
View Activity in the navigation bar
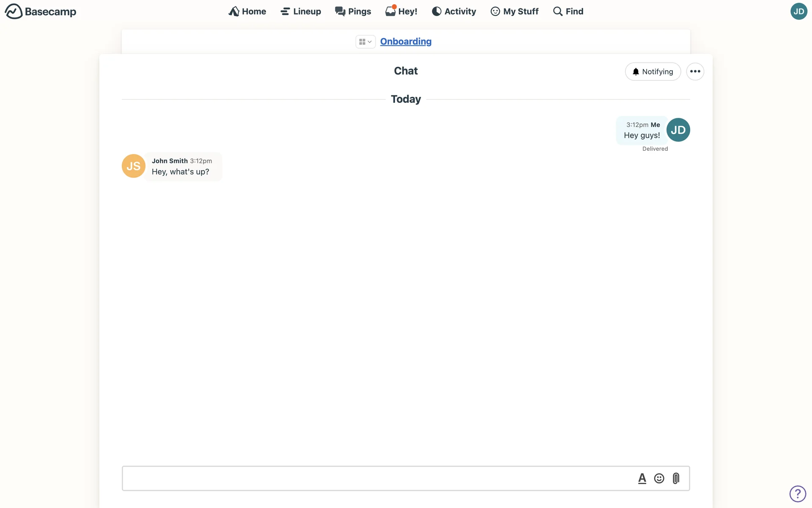454,11
